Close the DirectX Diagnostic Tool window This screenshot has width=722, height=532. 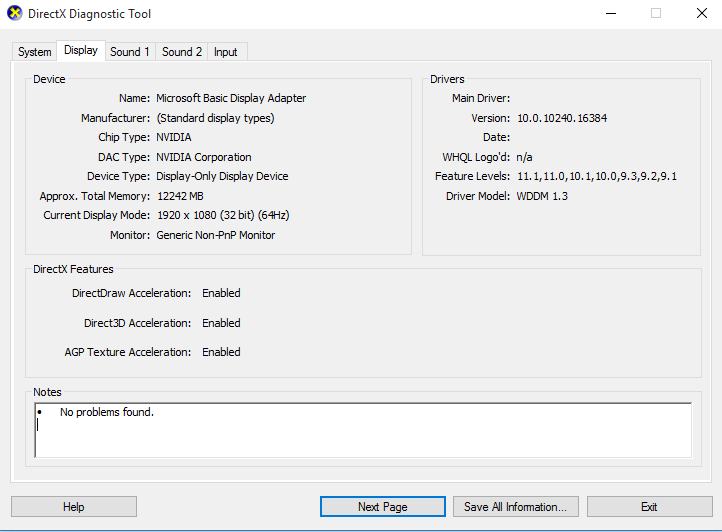point(701,14)
